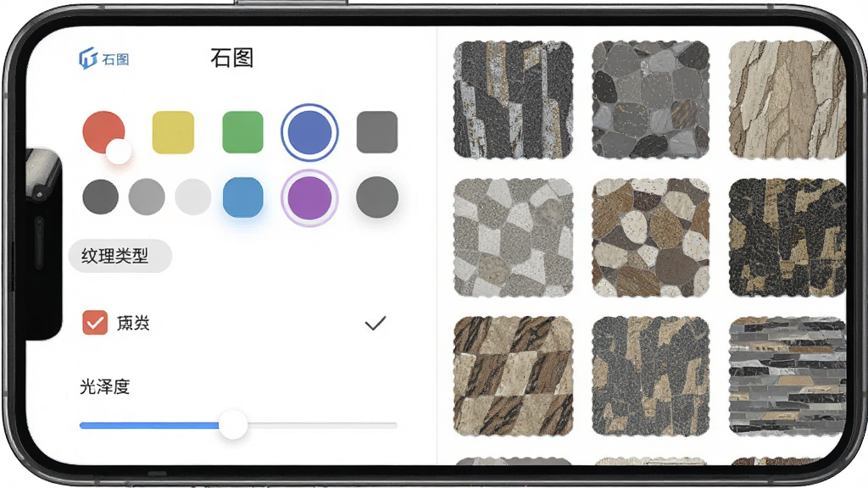Select the brown and cream pebble mosaic thumbnail
Viewport: 868px width, 488px height.
coord(650,237)
